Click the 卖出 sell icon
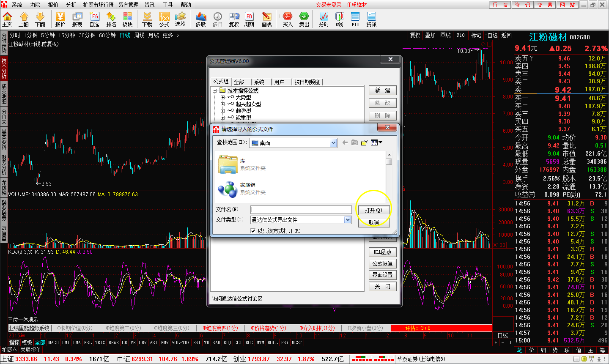Image resolution: width=609 pixels, height=364 pixels. (304, 19)
